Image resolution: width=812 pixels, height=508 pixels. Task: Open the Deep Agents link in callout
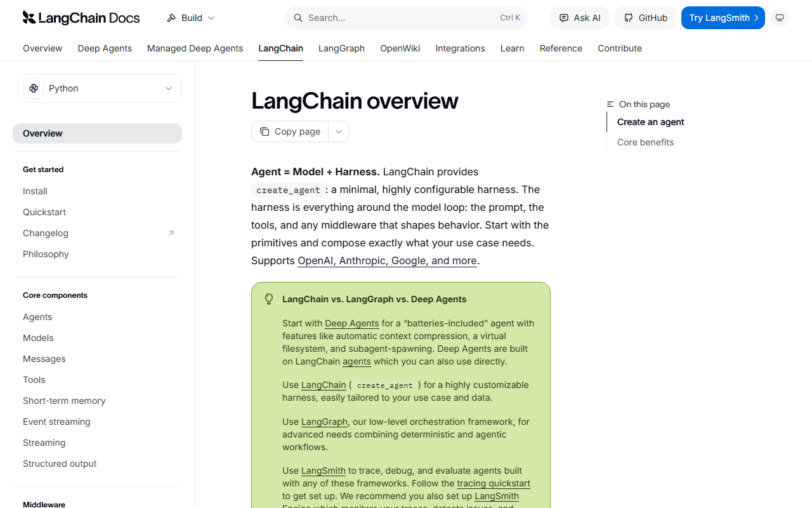[x=352, y=323]
